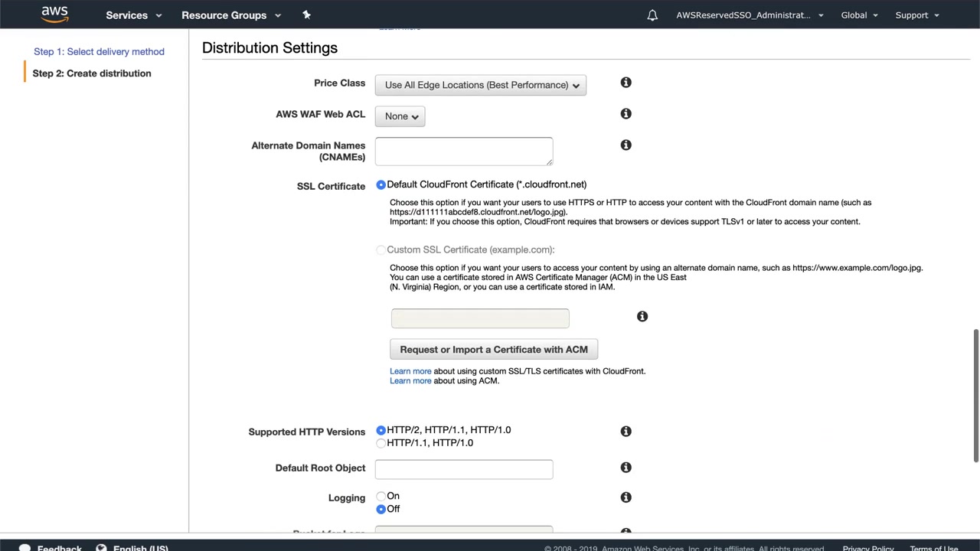Image resolution: width=980 pixels, height=551 pixels.
Task: Choose HTTP/1.1, HTTP/1.0 versions only
Action: tap(381, 443)
